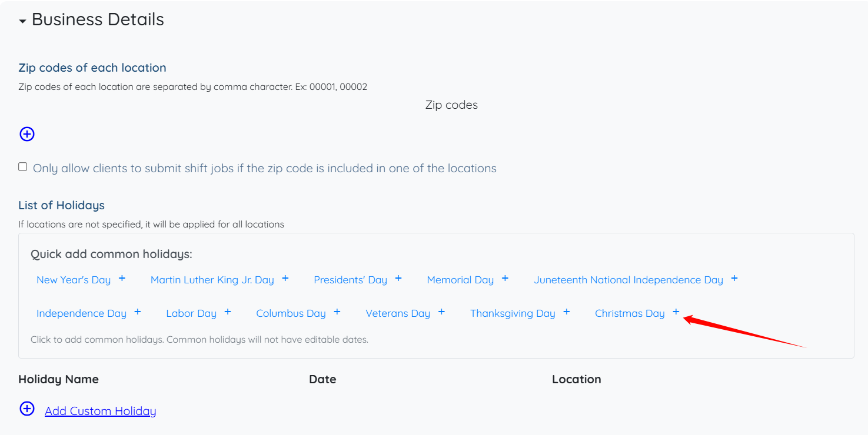The image size is (868, 435).
Task: Click plus icon next to Columbus Day
Action: [x=337, y=312]
